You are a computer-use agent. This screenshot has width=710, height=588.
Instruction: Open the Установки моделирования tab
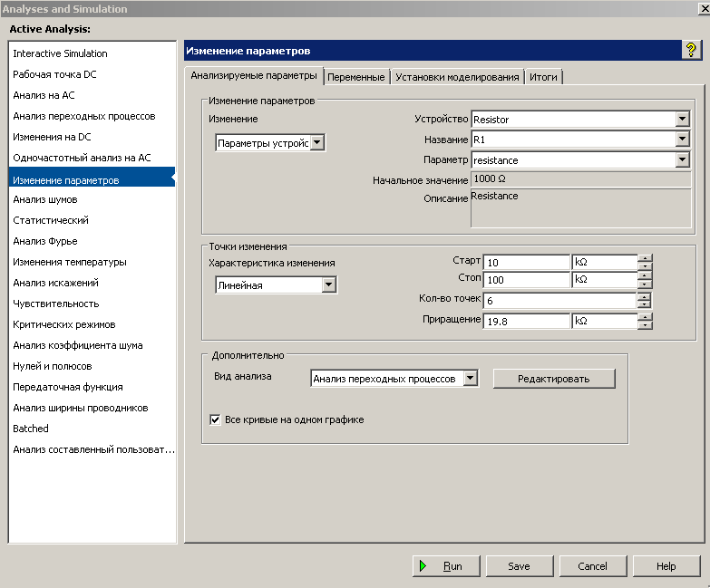457,77
